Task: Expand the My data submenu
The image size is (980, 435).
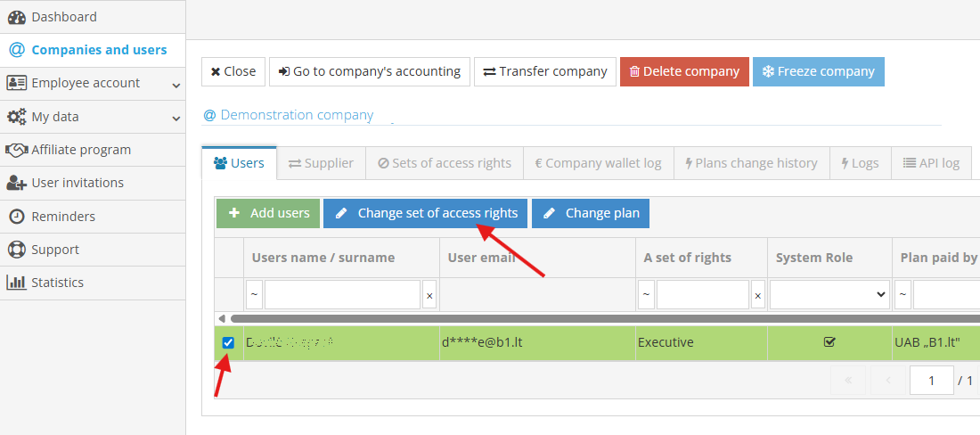Action: [176, 118]
